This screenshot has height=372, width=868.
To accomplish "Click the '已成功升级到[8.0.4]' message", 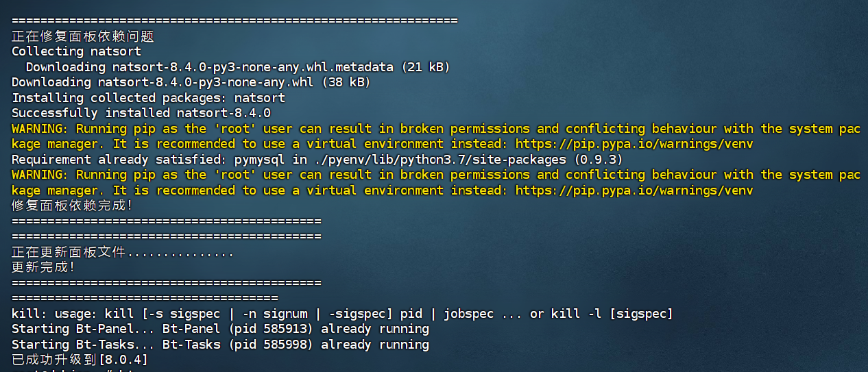I will pyautogui.click(x=80, y=360).
